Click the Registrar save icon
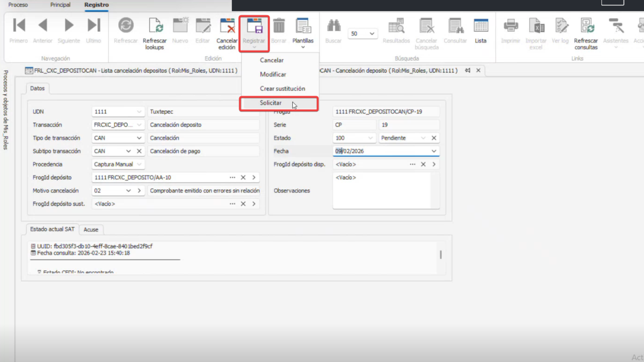Image resolution: width=644 pixels, height=362 pixels. [254, 26]
